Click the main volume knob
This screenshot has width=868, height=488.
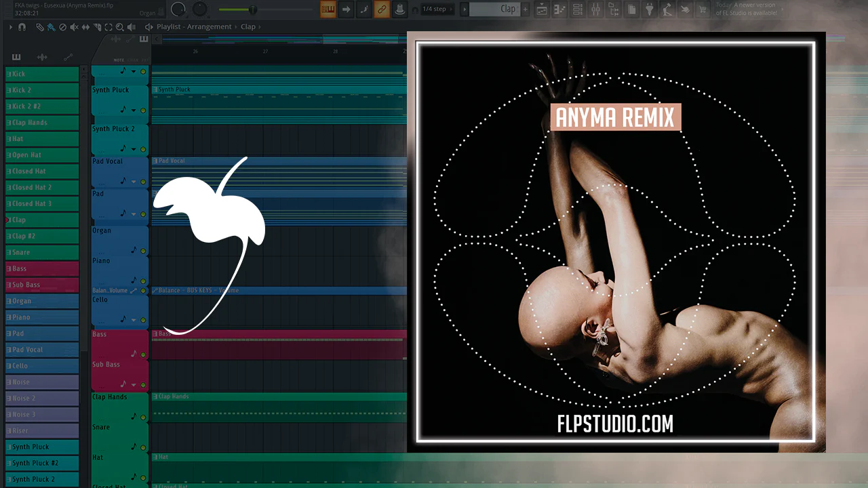coord(178,9)
